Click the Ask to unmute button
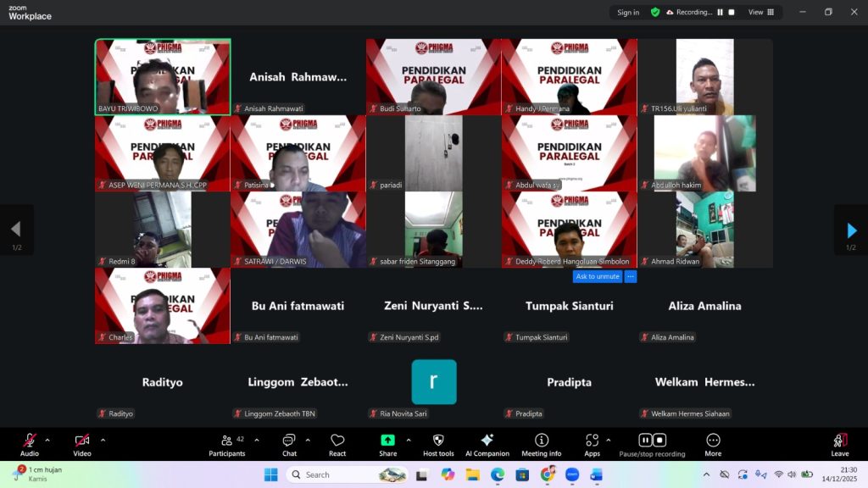This screenshot has width=868, height=488. [x=597, y=276]
